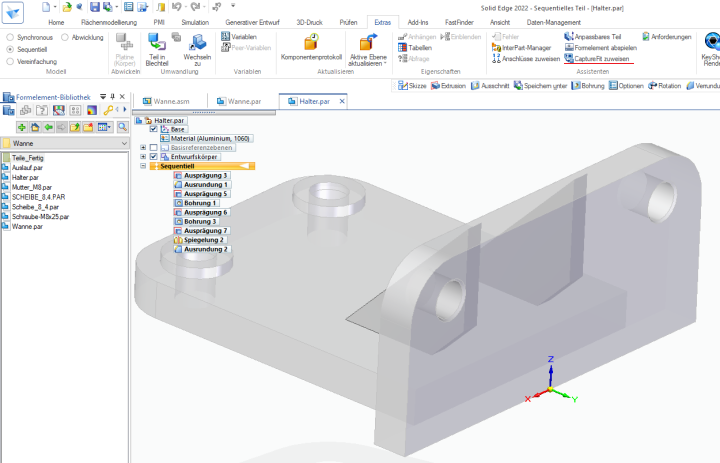The image size is (720, 463).
Task: Open Anforderungen
Action: tap(667, 37)
